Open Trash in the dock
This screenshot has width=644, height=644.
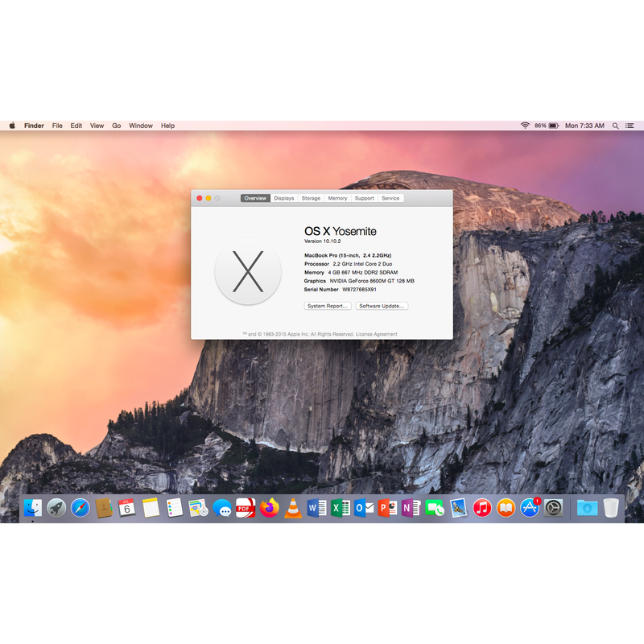(611, 508)
